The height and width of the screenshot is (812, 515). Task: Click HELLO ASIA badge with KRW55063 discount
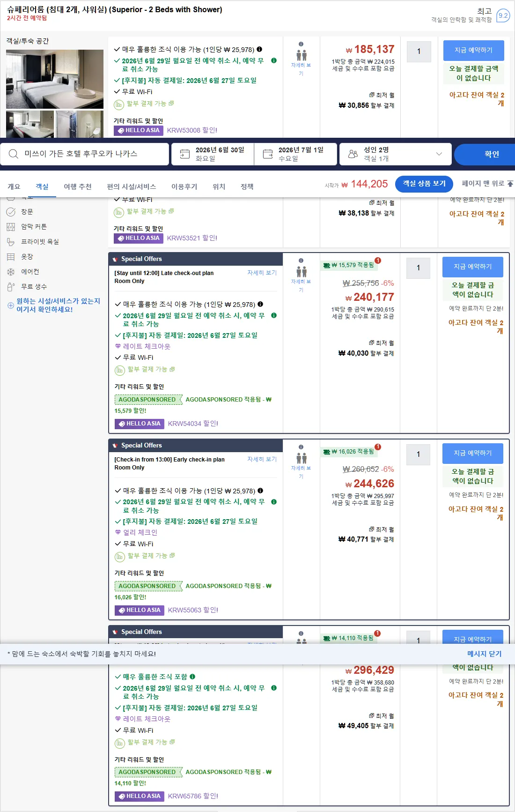(x=139, y=610)
